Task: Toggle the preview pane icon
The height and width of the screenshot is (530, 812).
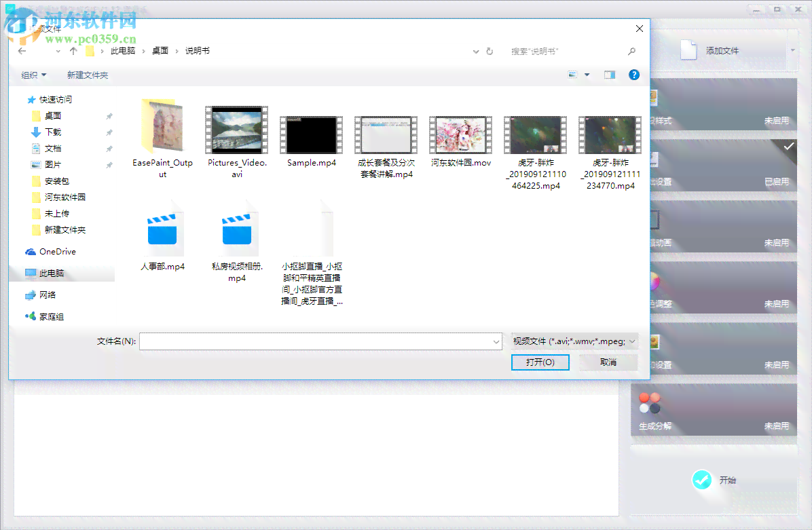Action: tap(610, 75)
